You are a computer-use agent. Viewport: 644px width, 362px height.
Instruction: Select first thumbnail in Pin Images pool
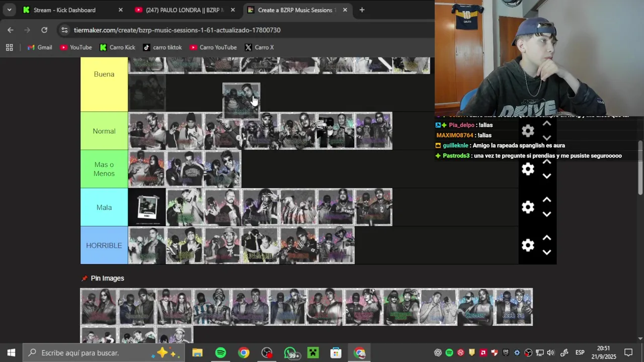(99, 307)
